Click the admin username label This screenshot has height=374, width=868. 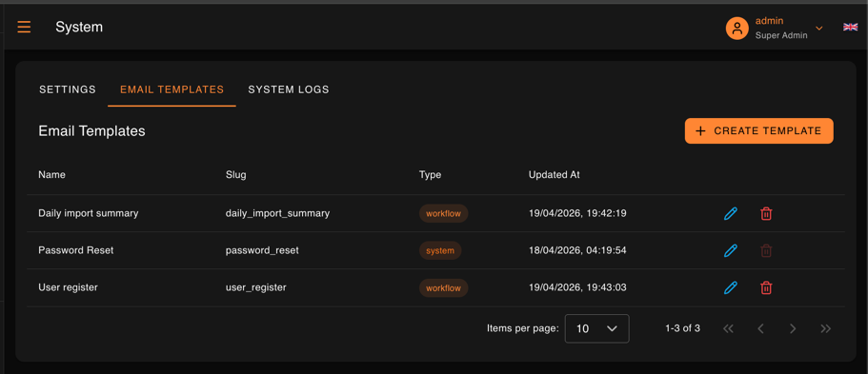[770, 21]
